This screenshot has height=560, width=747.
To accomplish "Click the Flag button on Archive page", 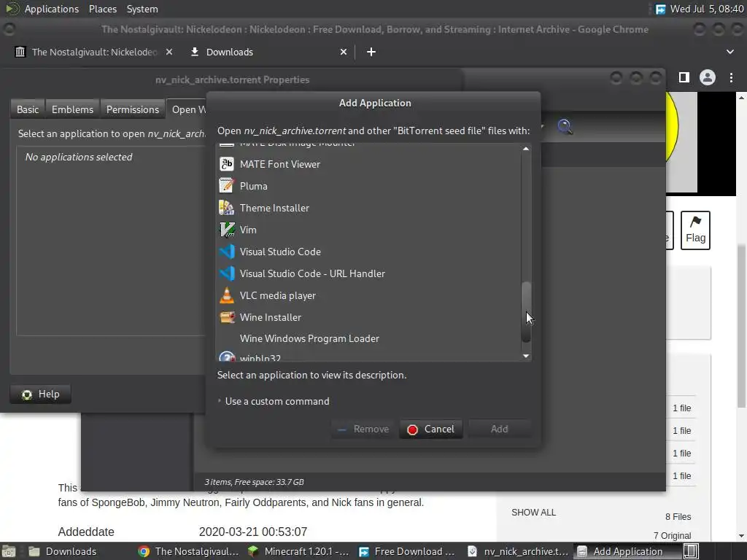I will click(x=695, y=230).
